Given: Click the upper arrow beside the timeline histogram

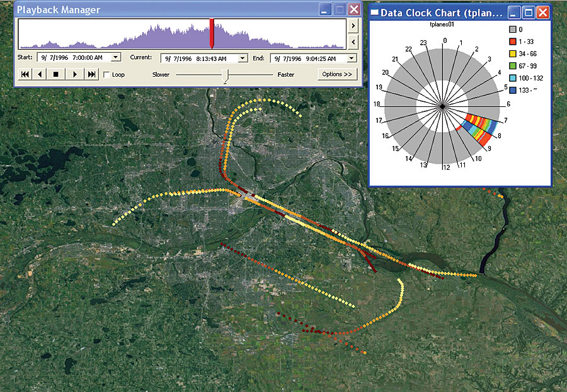Looking at the screenshot, I should coord(353,26).
